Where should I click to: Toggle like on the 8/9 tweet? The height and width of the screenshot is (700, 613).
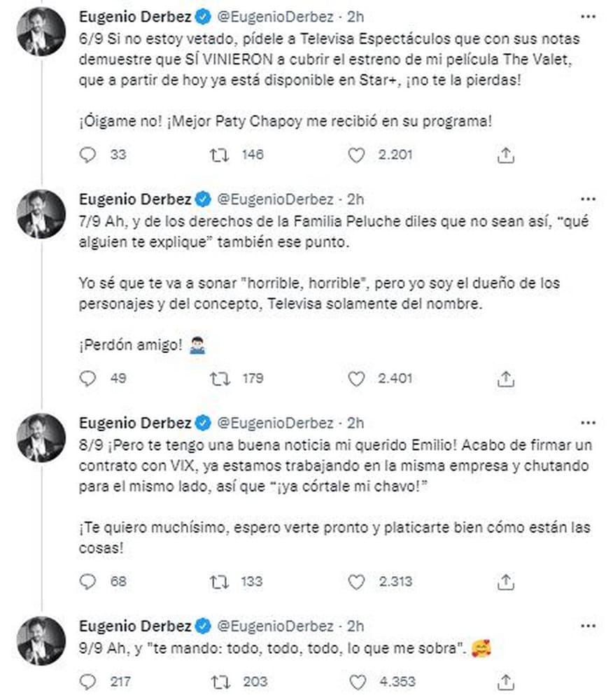[355, 582]
